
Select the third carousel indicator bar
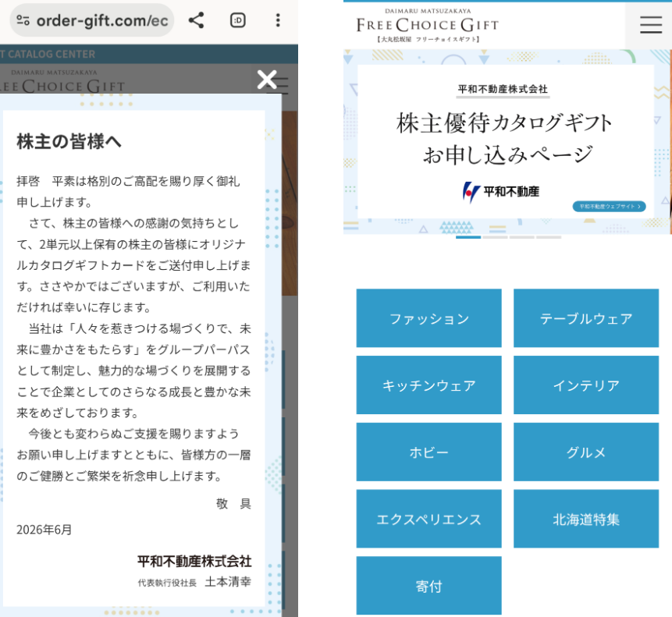(x=521, y=237)
